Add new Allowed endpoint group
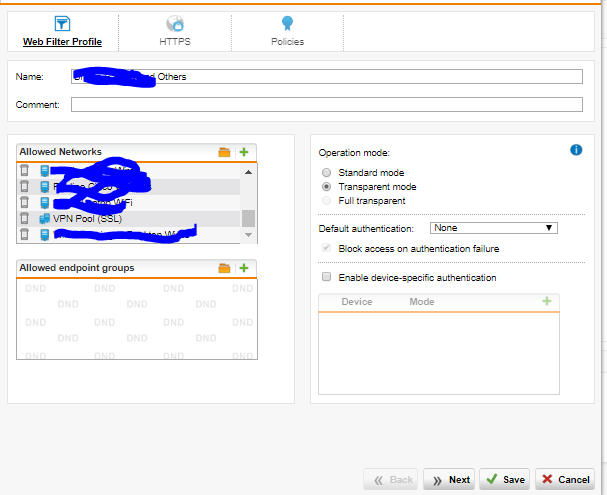The width and height of the screenshot is (607, 495). [x=244, y=268]
